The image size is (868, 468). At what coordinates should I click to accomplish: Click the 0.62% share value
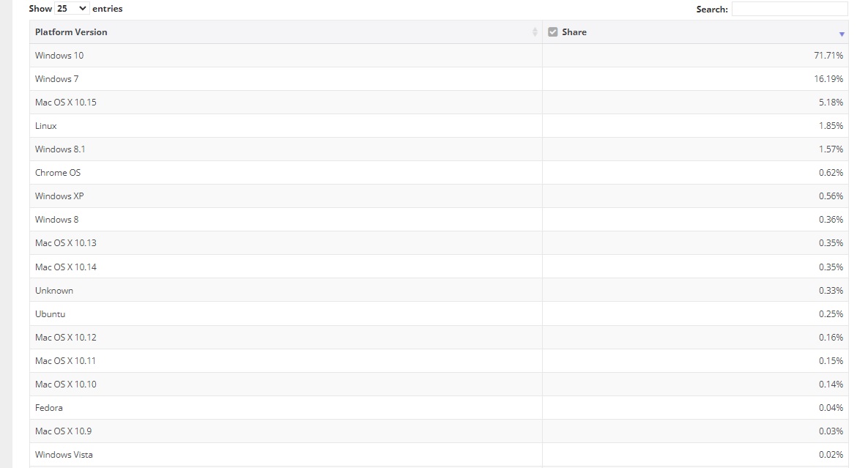[x=831, y=173]
